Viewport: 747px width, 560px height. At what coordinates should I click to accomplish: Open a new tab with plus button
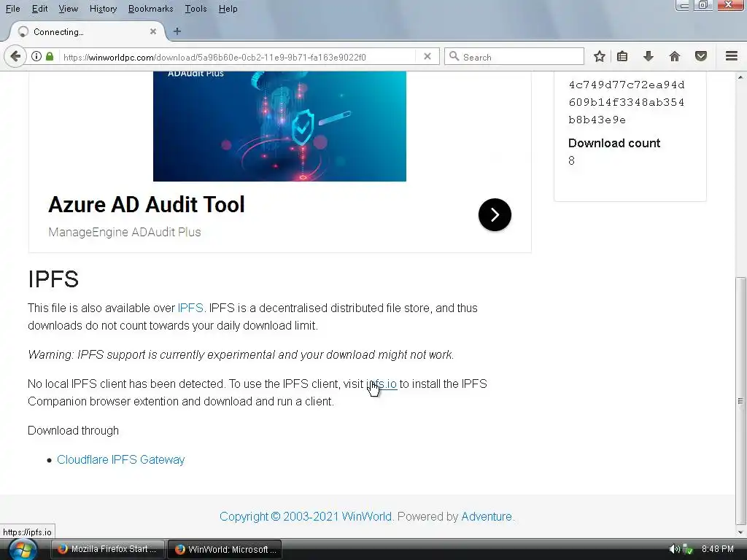(x=177, y=31)
